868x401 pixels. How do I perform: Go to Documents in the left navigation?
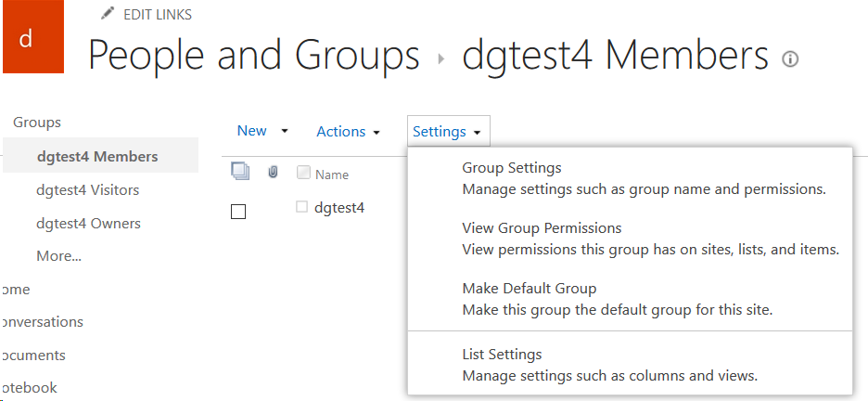pyautogui.click(x=33, y=356)
